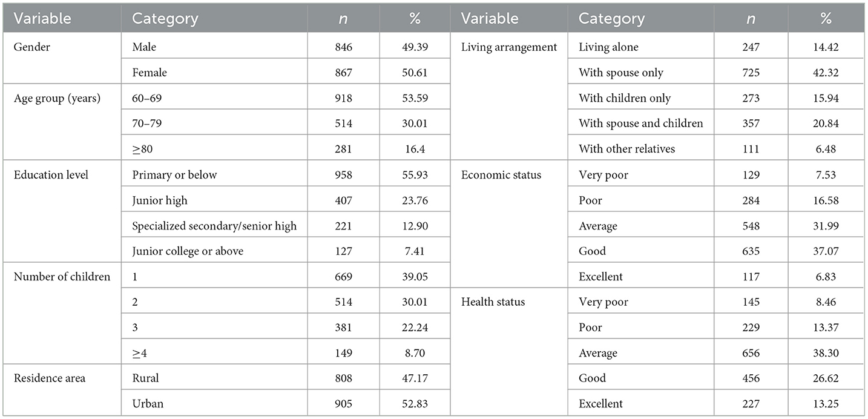Select the Male category cell

[x=144, y=47]
